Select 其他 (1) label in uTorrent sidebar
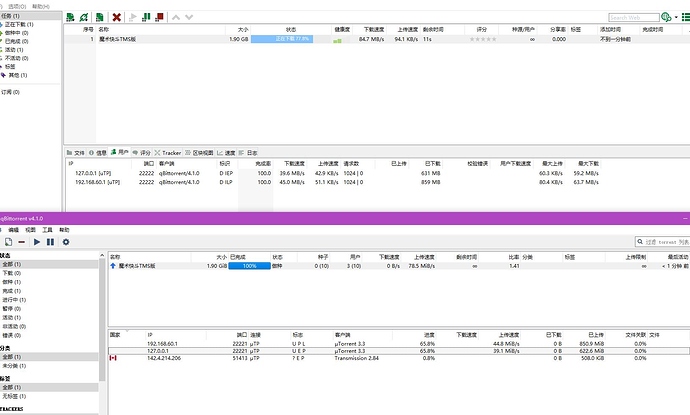This screenshot has height=415, width=690. tap(18, 75)
